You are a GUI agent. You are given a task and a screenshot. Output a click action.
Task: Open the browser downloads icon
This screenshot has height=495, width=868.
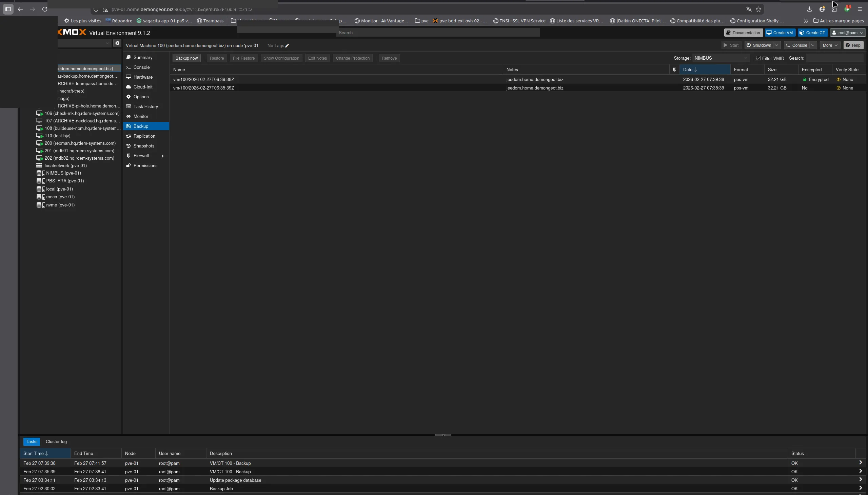click(x=809, y=9)
